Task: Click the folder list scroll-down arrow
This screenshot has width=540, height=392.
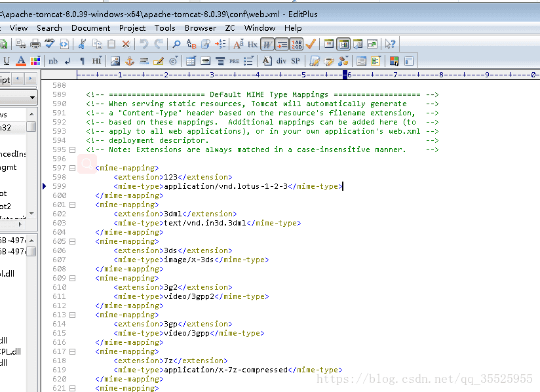Action: 31,214
